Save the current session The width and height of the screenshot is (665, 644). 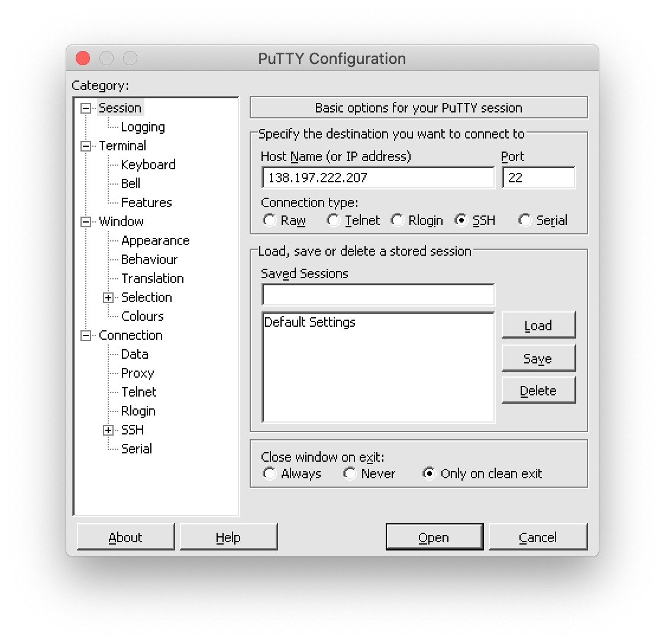538,358
